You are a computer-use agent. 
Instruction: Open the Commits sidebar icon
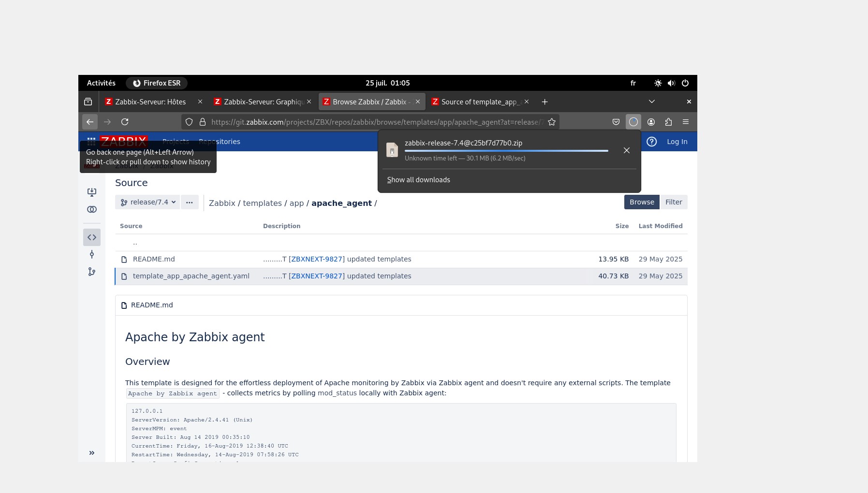(x=91, y=255)
